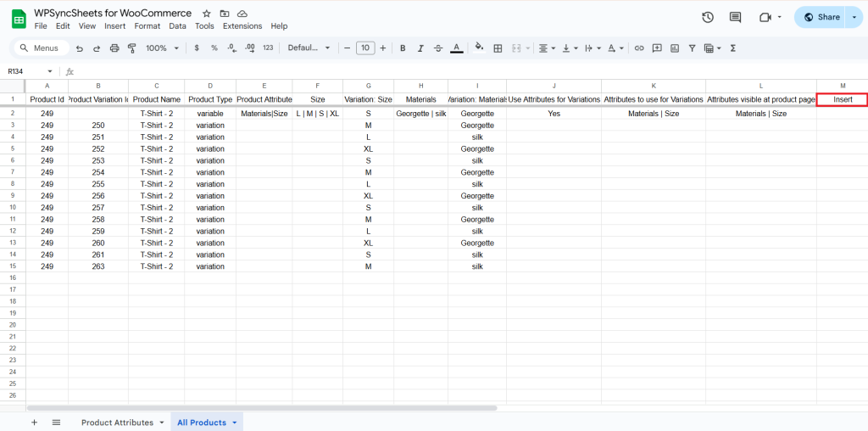Add a new sheet
The height and width of the screenshot is (431, 868).
coord(34,423)
